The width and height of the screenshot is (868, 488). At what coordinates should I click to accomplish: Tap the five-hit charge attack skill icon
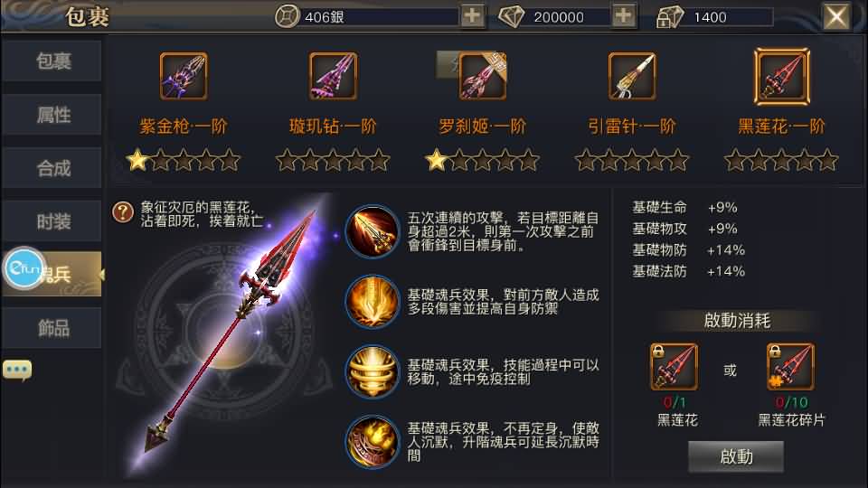pos(372,231)
